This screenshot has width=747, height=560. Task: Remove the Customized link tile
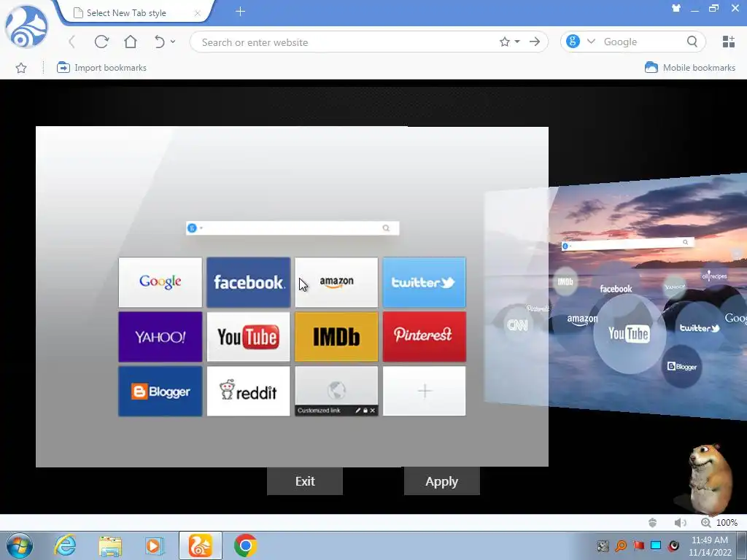(x=373, y=411)
